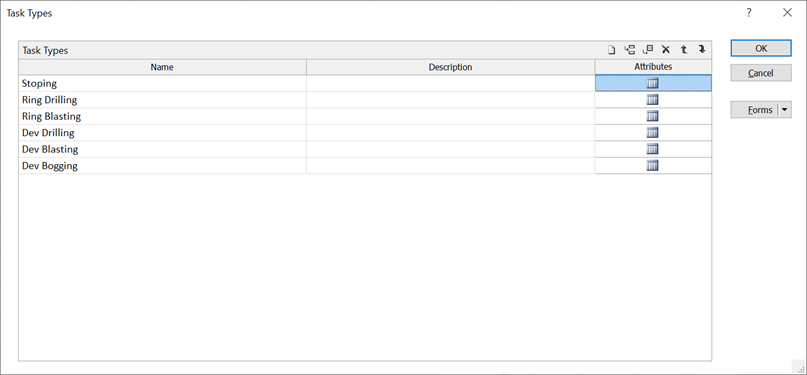Open attributes grid for Ring Blasting
This screenshot has width=807, height=375.
653,116
